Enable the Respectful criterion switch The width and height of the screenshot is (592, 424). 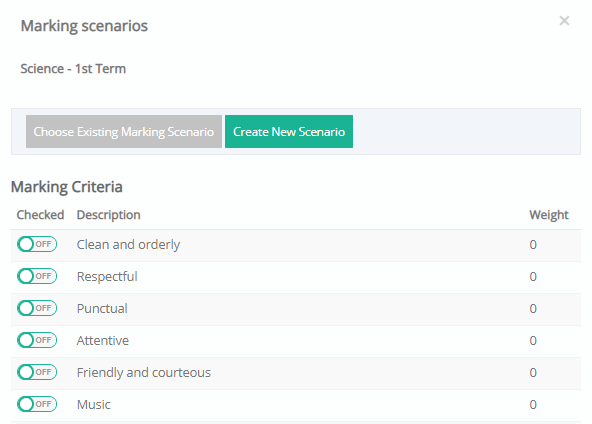tap(37, 276)
